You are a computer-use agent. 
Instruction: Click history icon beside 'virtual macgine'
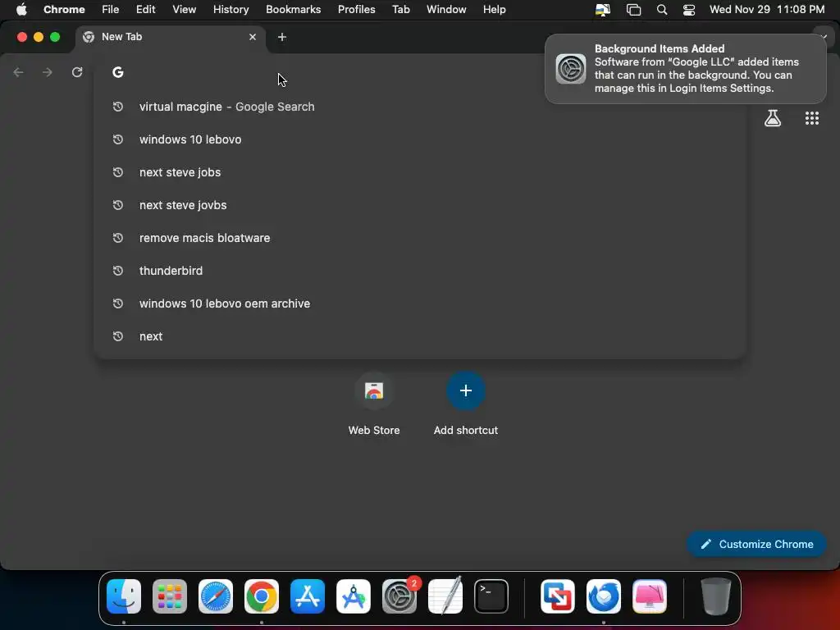(x=118, y=107)
